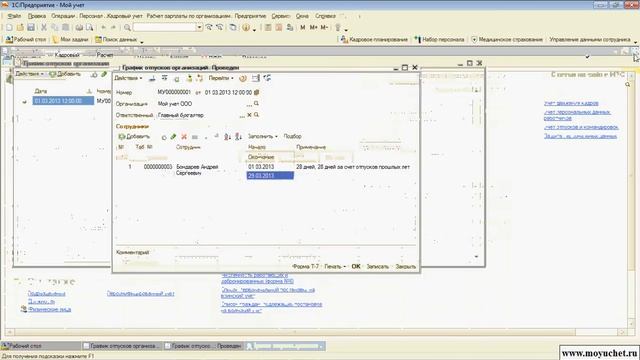640x360 pixels.
Task: Open the Печать dropdown at dialog bottom
Action: click(335, 267)
